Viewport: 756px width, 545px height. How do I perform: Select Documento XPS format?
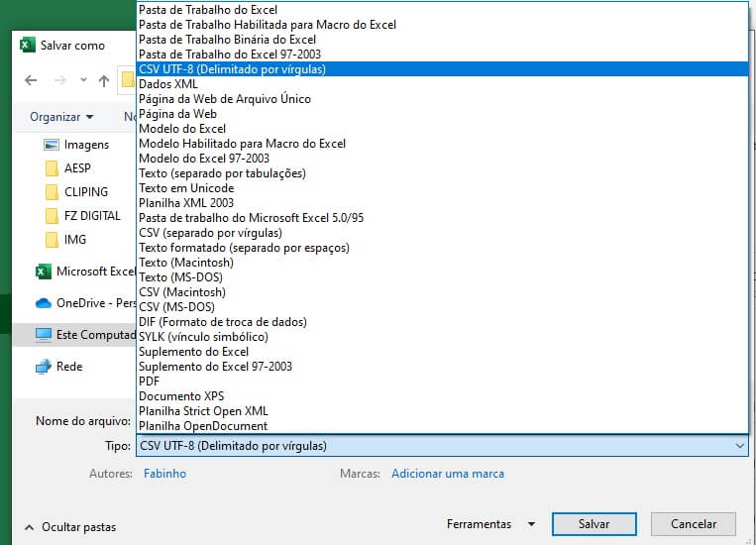442,396
